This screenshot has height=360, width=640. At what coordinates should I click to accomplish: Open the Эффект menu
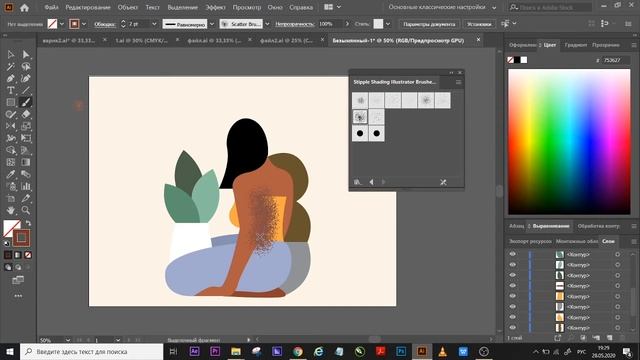[x=215, y=7]
